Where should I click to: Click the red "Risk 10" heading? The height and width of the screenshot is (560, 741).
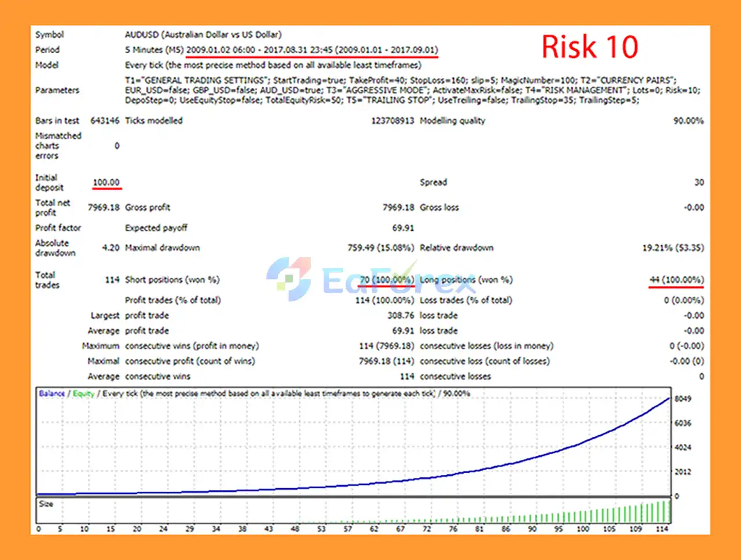click(x=589, y=47)
